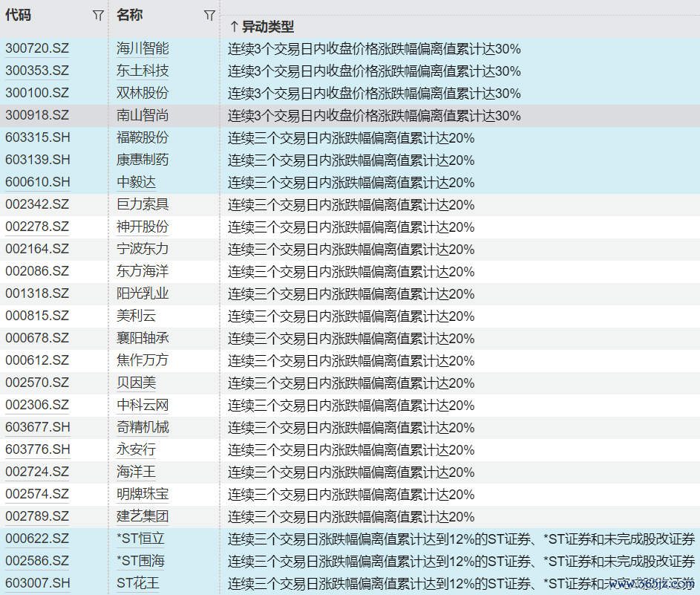Open stock code 001318.SZ
Screen dimensions: 700x595
coord(37,293)
